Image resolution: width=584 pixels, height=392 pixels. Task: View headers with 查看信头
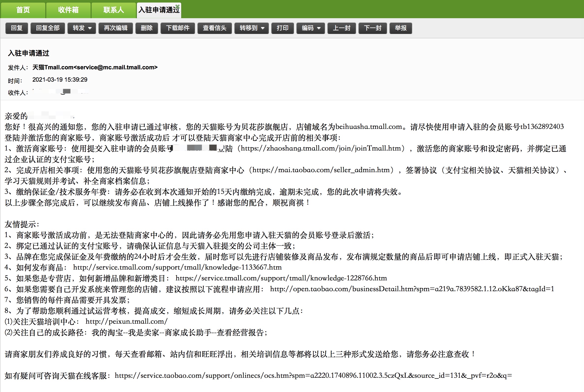214,28
